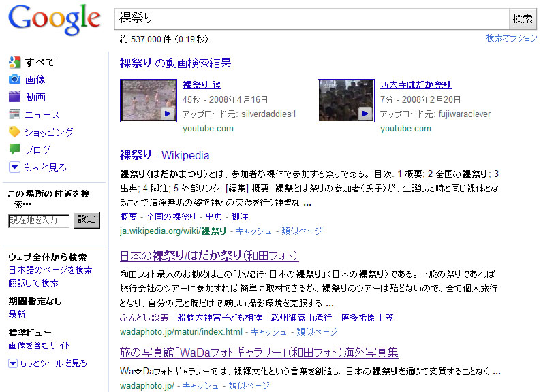Click the 設定 location button
Viewport: 541px width, 392px height.
[87, 220]
